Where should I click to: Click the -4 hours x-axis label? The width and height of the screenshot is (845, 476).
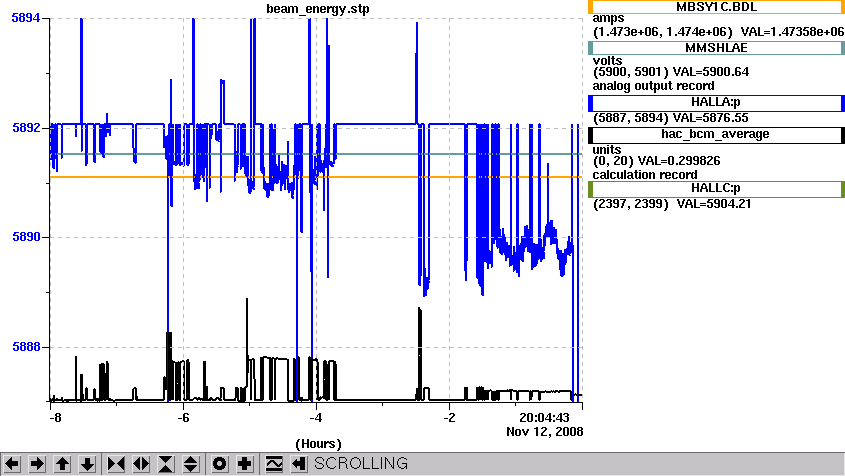(316, 418)
